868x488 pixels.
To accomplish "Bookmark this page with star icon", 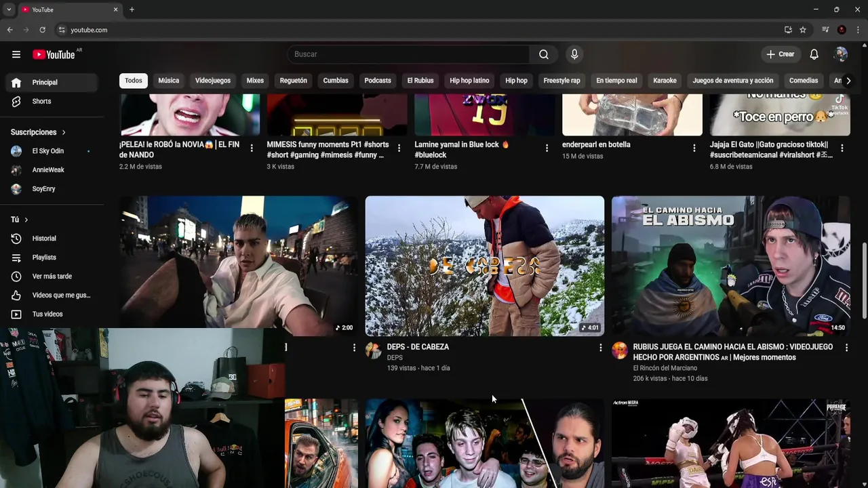I will point(803,30).
